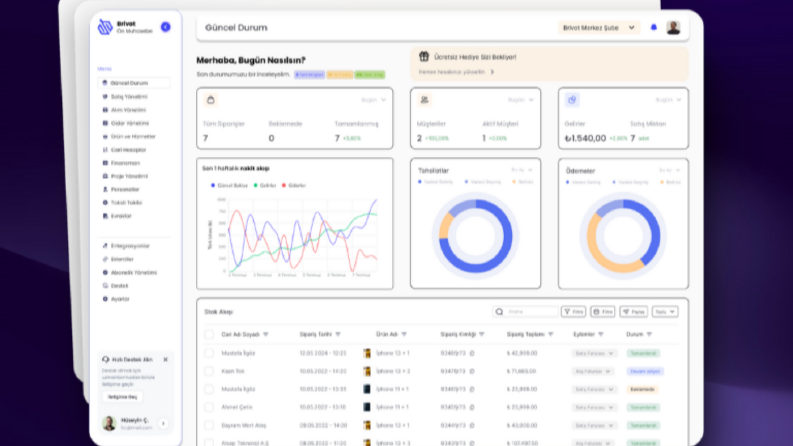The height and width of the screenshot is (446, 793).
Task: Click the Paylaş button in Stok Akışı
Action: click(x=633, y=312)
